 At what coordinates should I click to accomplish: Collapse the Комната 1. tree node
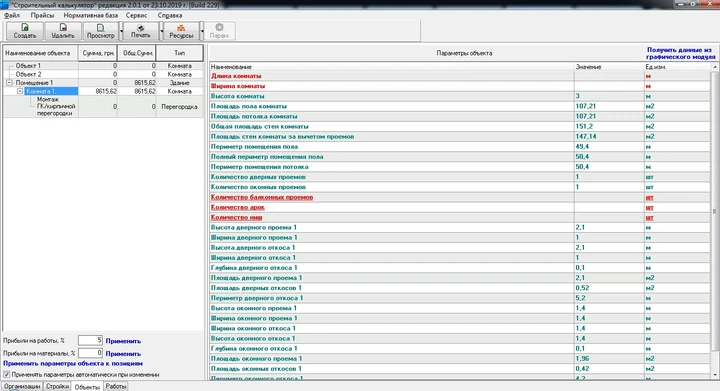(20, 91)
